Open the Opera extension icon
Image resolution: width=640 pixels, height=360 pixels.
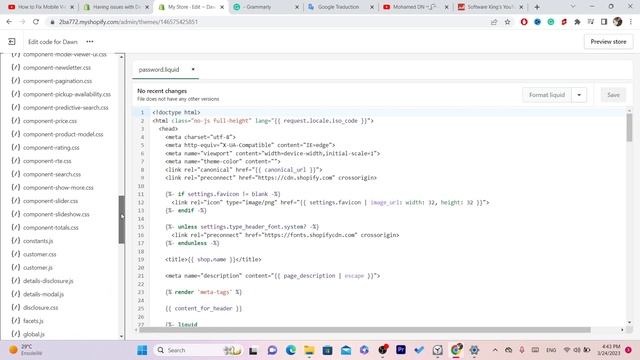pyautogui.click(x=524, y=22)
